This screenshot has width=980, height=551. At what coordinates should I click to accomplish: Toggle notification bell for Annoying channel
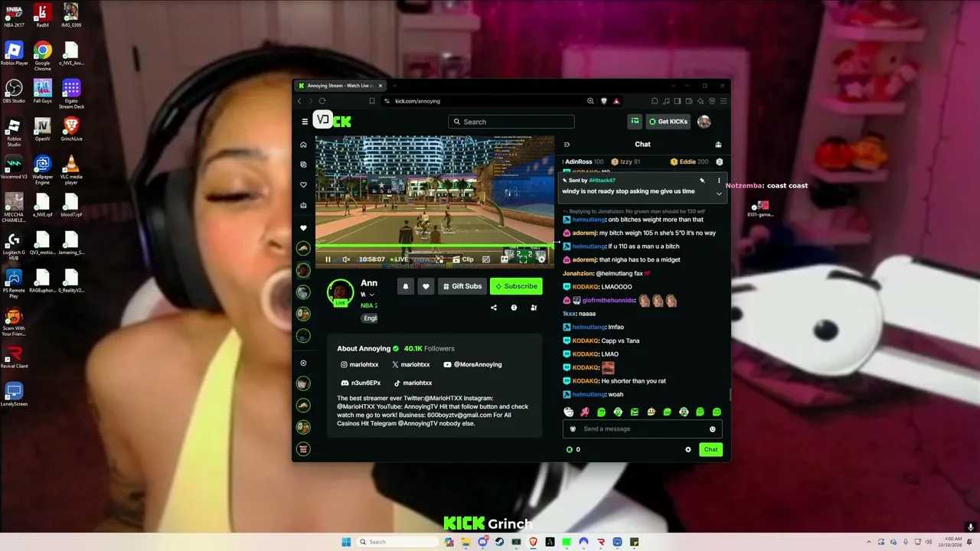coord(406,286)
